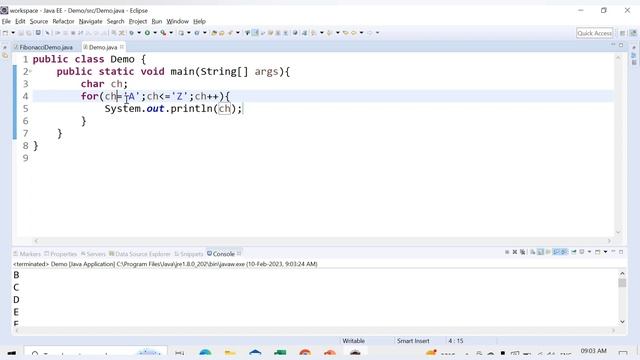Switch to the Snippets view tab

point(189,254)
